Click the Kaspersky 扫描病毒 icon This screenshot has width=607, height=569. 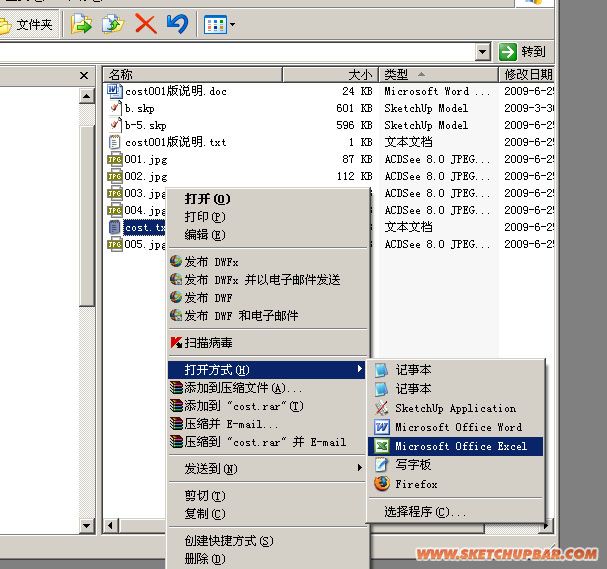coord(176,343)
